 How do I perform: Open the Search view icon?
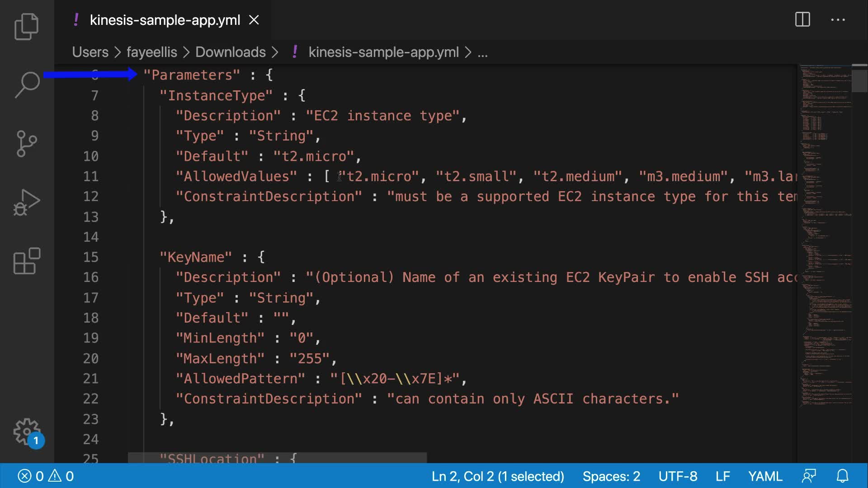[27, 84]
